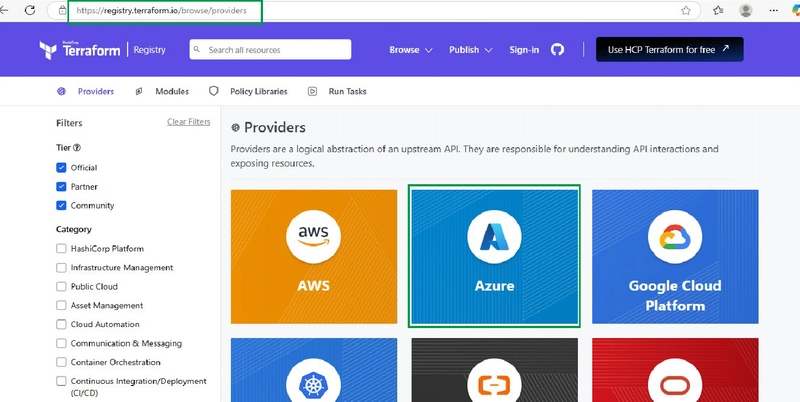
Task: Click Use HCP Terraform for free button
Action: pyautogui.click(x=669, y=49)
